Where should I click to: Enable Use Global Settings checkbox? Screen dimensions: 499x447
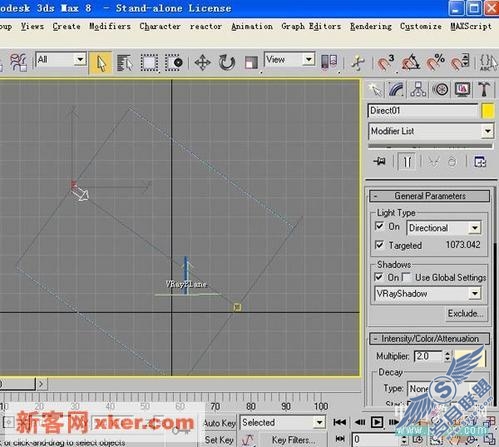(406, 277)
